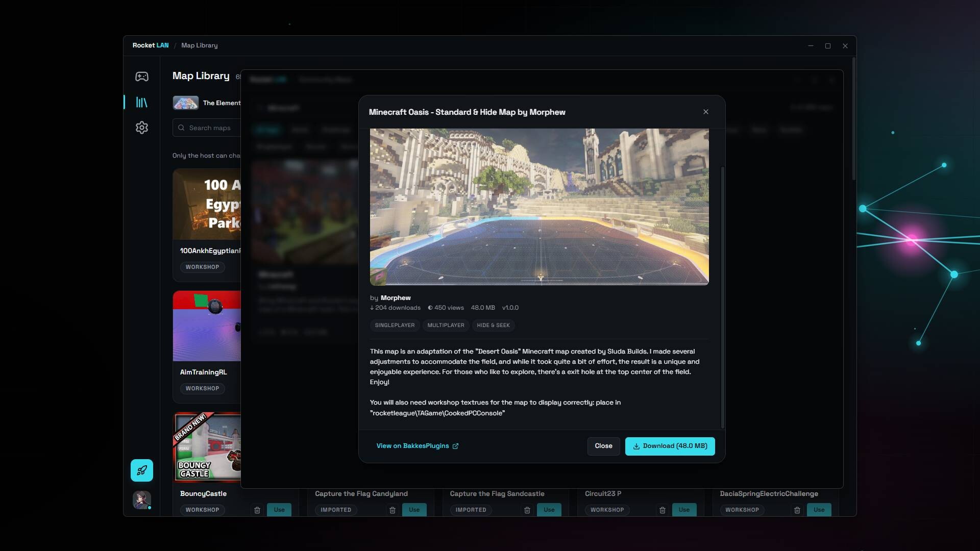
Task: Click the WORKSHOP badge under BouncyCastle
Action: coord(202,510)
